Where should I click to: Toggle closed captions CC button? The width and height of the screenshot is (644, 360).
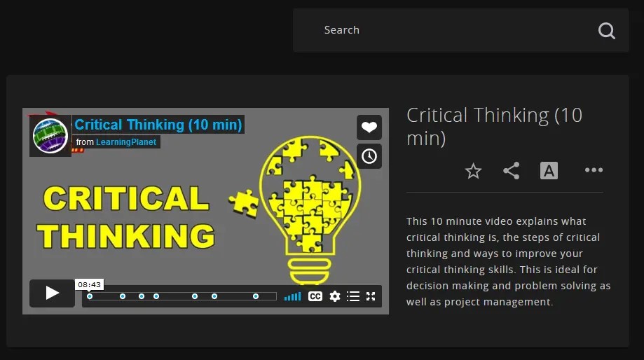(315, 296)
